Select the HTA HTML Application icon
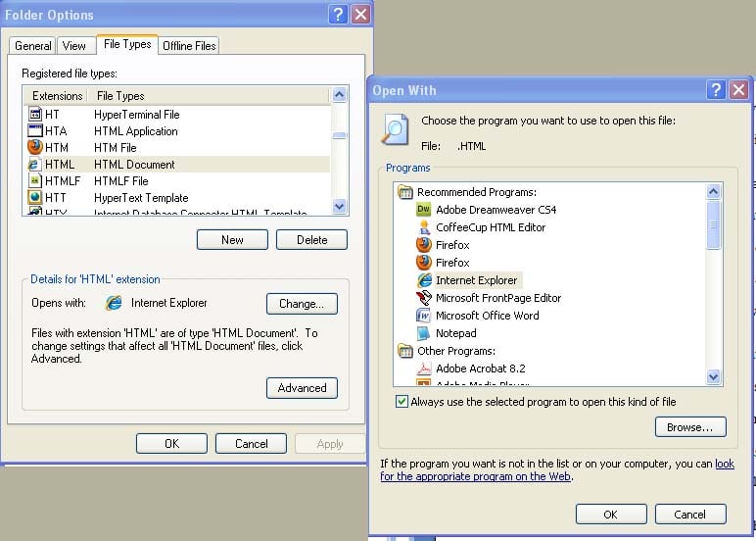 coord(35,130)
